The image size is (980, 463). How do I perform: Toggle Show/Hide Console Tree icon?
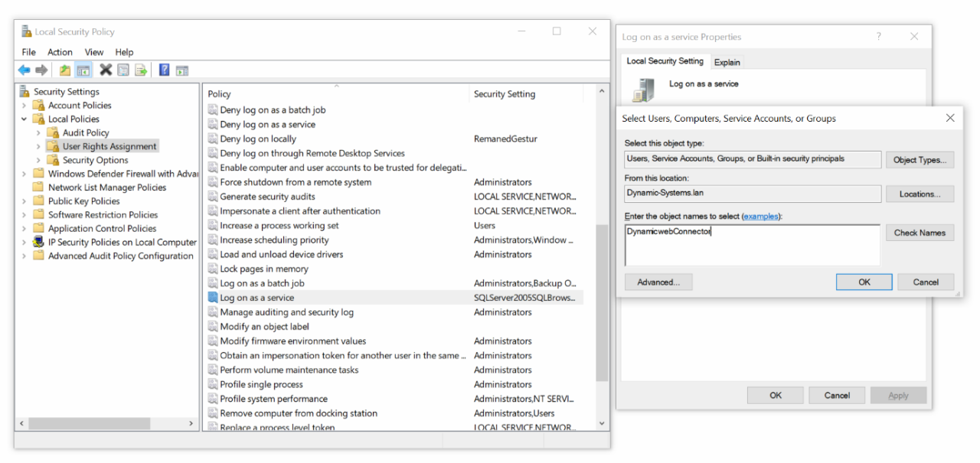83,70
